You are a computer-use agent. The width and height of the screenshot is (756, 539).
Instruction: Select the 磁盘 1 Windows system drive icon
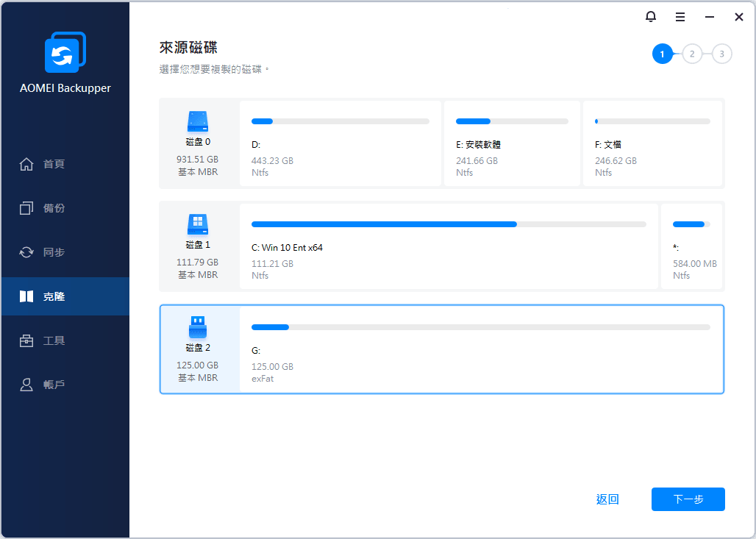click(x=198, y=224)
